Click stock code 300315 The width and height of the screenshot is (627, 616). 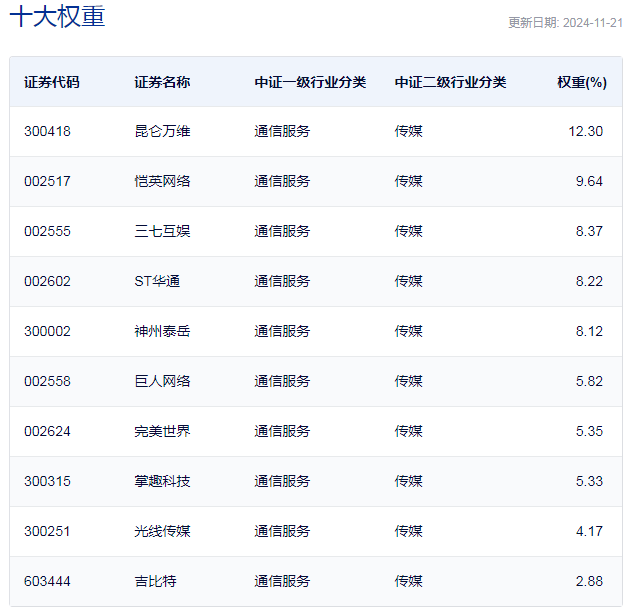point(48,481)
